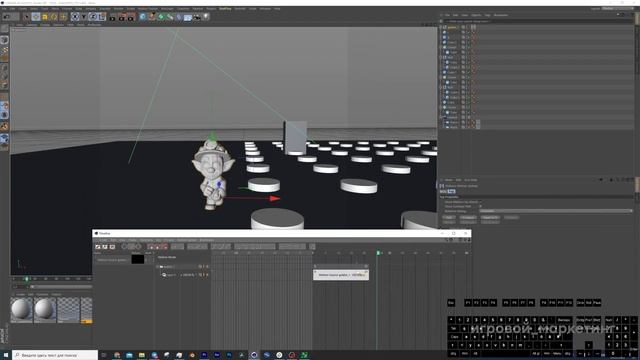Click the Floor environment icon
The image size is (640, 360).
coord(188,17)
